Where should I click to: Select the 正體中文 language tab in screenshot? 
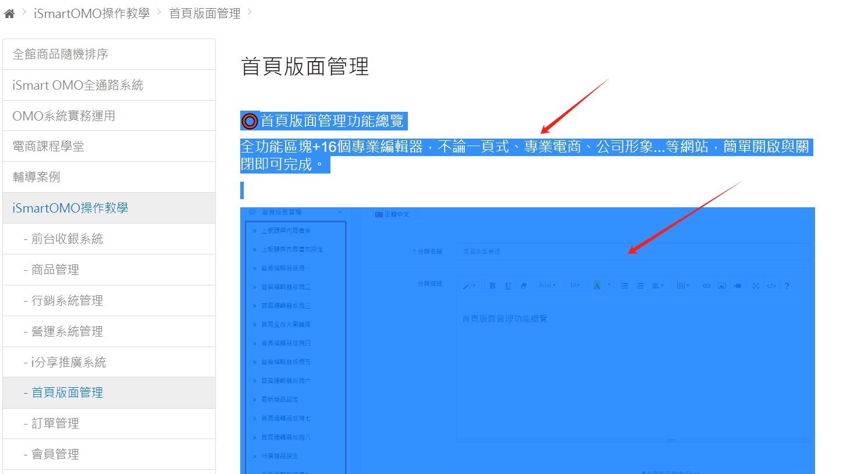[x=392, y=214]
